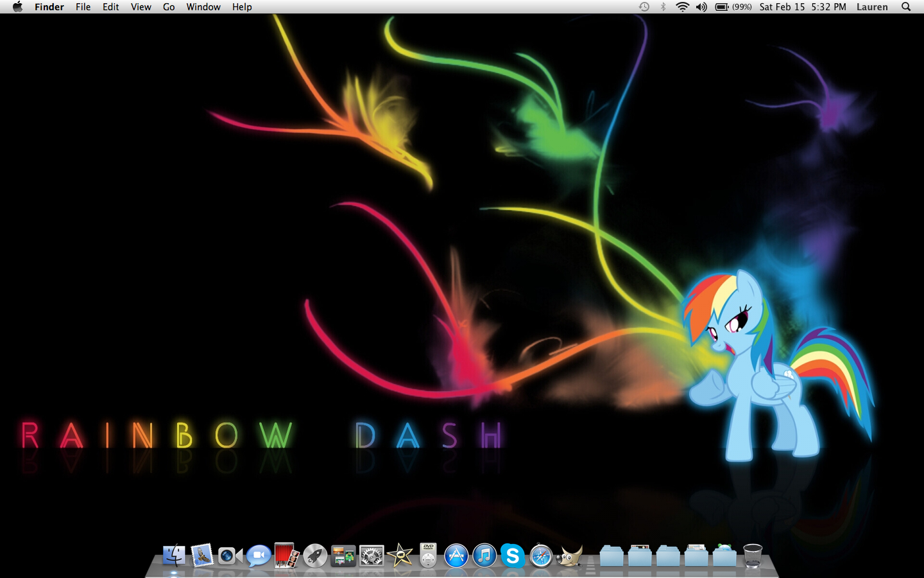The image size is (924, 578).
Task: Open the Wi-Fi status menu
Action: click(x=682, y=7)
